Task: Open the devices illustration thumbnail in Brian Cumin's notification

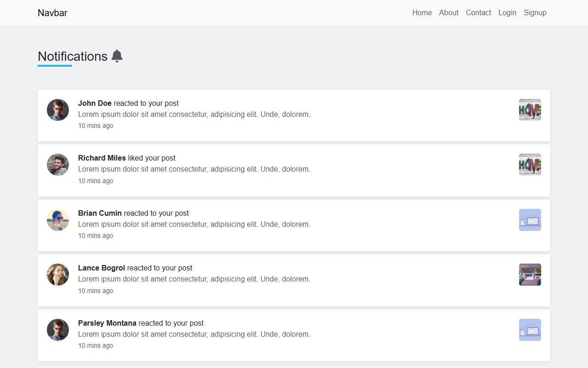Action: [x=530, y=219]
